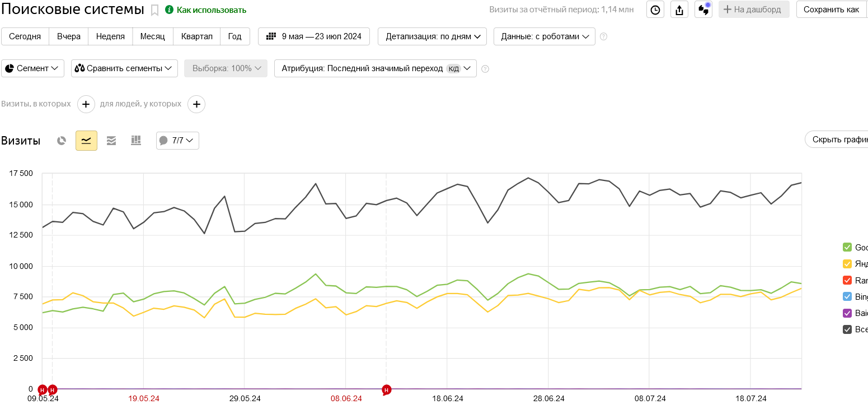This screenshot has width=868, height=409.
Task: Open the report history clock icon
Action: tap(655, 10)
